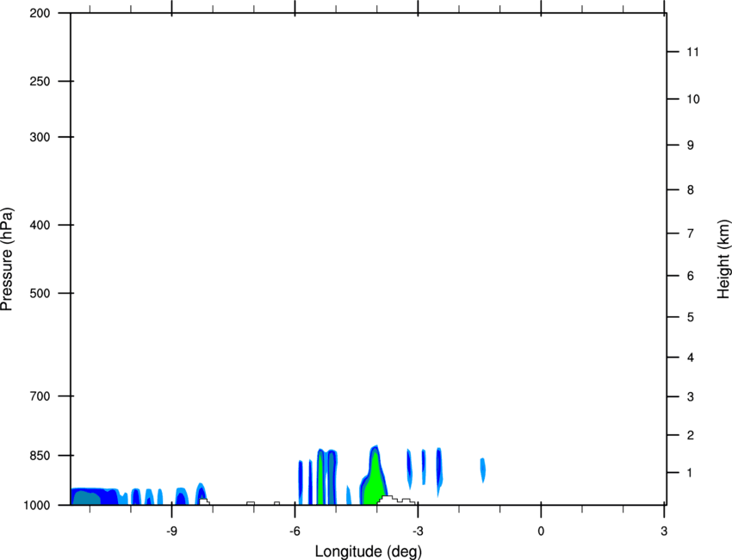
Task: Pick the 4 km height label
Action: [691, 358]
